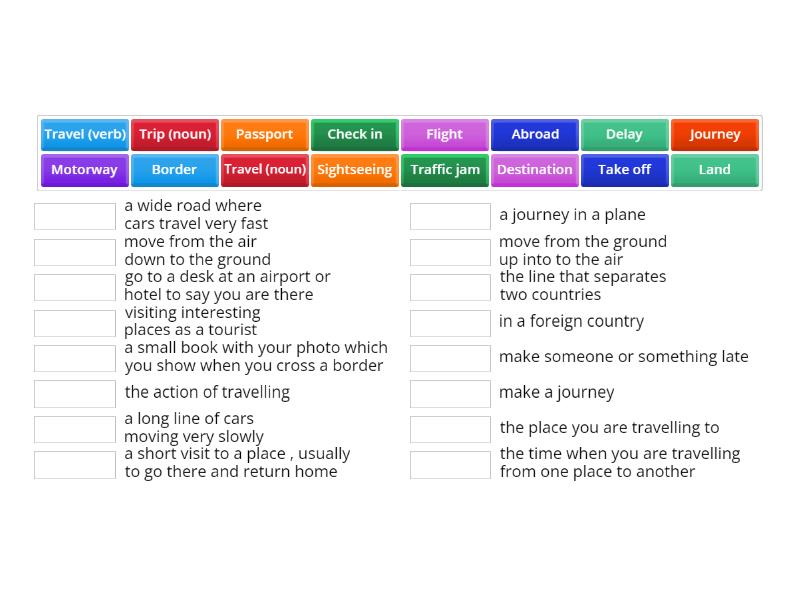The height and width of the screenshot is (600, 800).
Task: Select the Passport word tile
Action: 264,134
